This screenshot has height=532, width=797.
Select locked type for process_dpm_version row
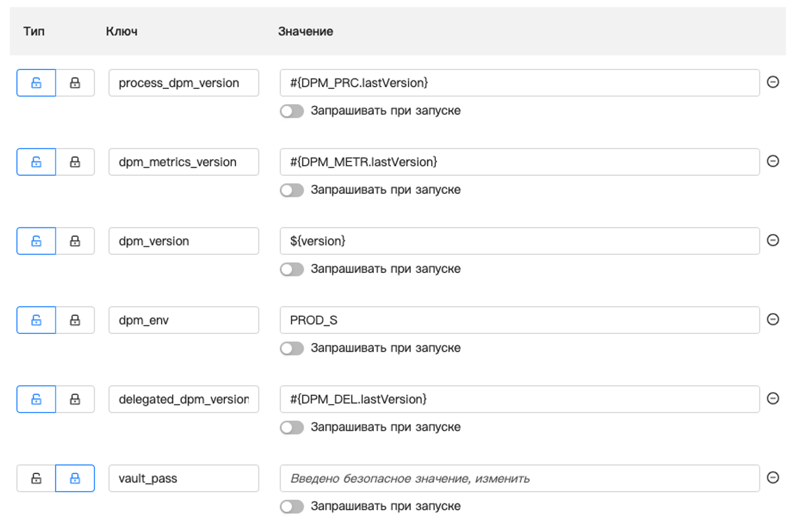click(75, 83)
